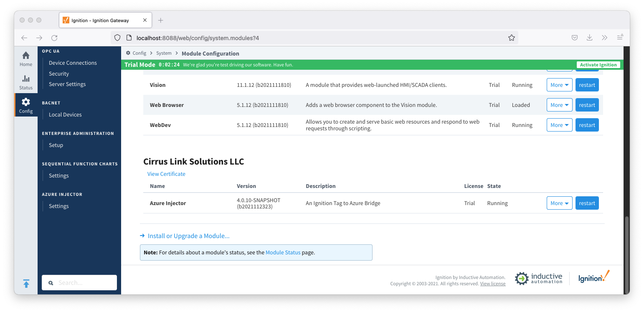
Task: Open a new browser tab
Action: click(x=161, y=20)
